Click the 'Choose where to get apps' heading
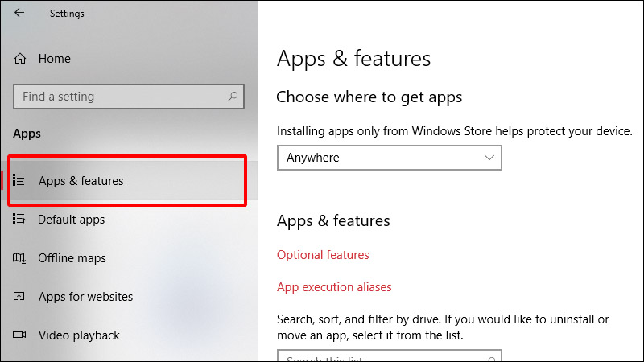Viewport: 644px width, 362px height. pos(369,97)
